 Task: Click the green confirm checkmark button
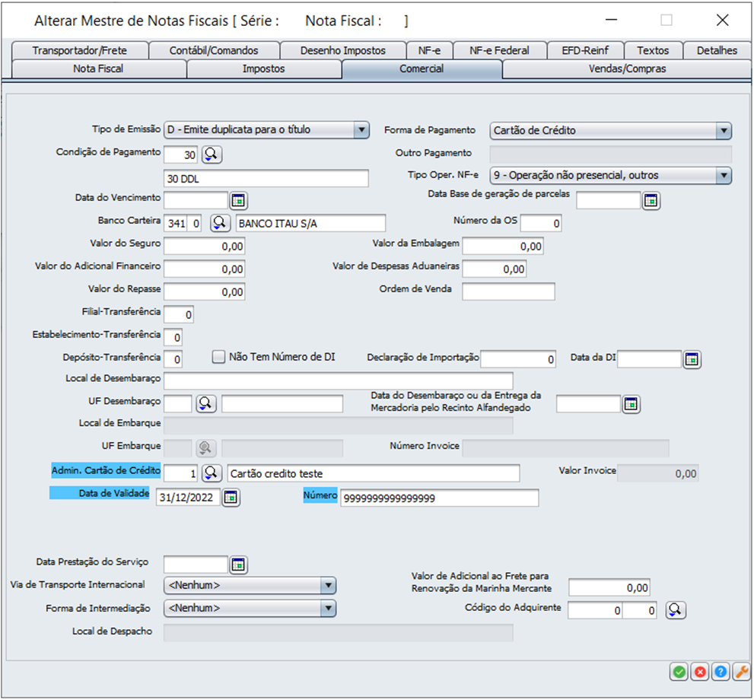[x=679, y=672]
